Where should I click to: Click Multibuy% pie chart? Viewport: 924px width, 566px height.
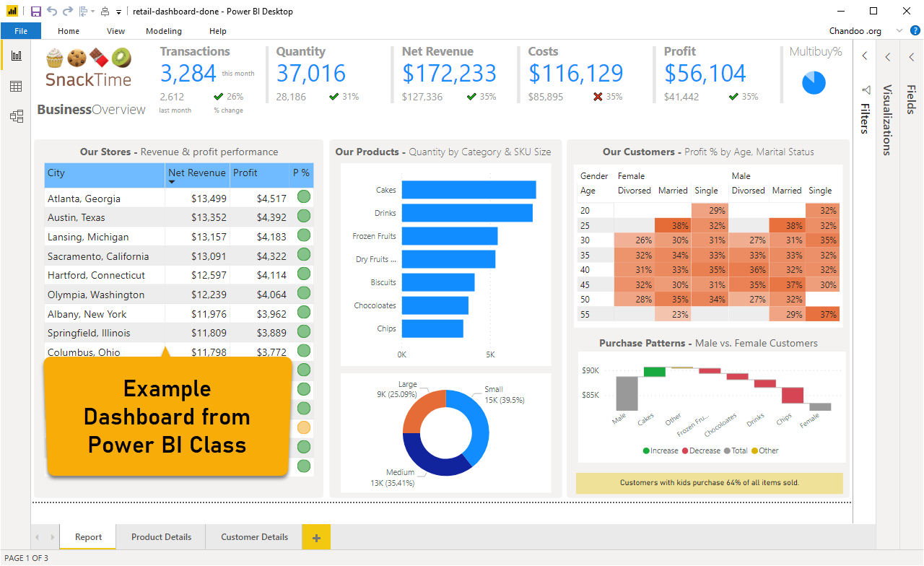[814, 83]
